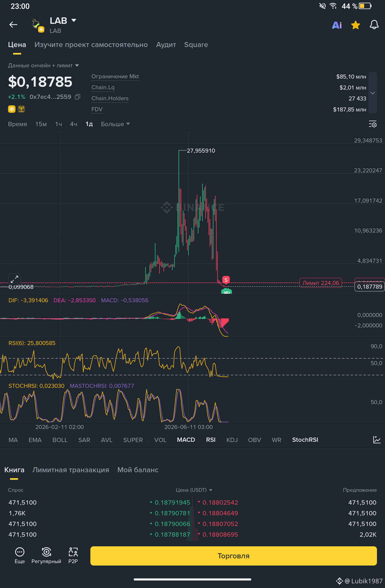Tap the battery status indicator
385x588 pixels.
[x=365, y=6]
